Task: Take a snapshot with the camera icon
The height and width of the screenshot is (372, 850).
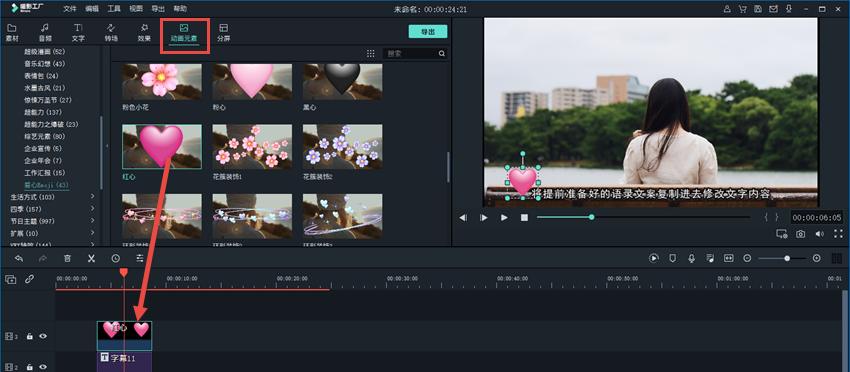Action: (800, 234)
